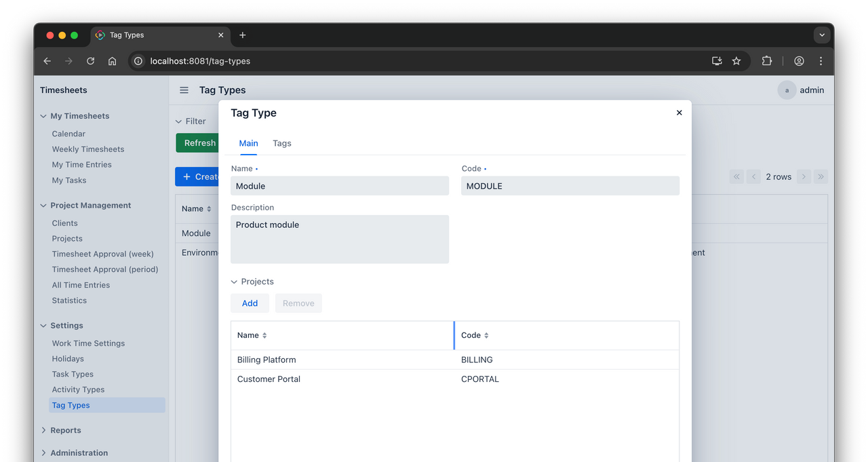Click the browser home icon
The height and width of the screenshot is (462, 868).
pos(112,61)
